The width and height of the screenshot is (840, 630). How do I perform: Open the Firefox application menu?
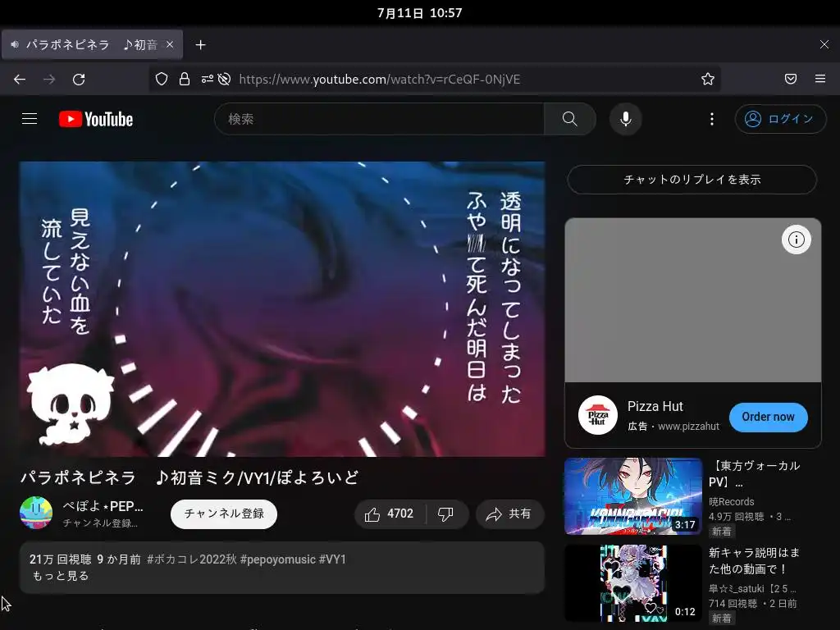pyautogui.click(x=820, y=80)
